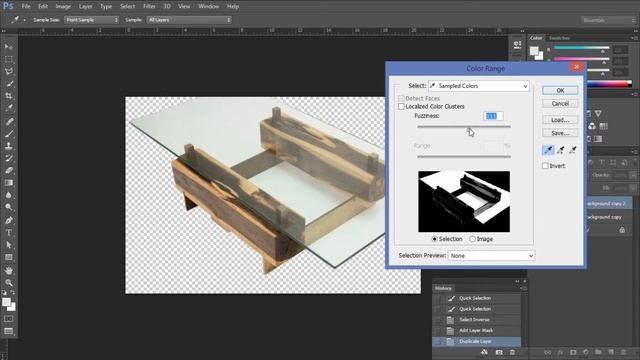The image size is (640, 360).
Task: Open the Select Sampled Colors dropdown
Action: pyautogui.click(x=479, y=86)
